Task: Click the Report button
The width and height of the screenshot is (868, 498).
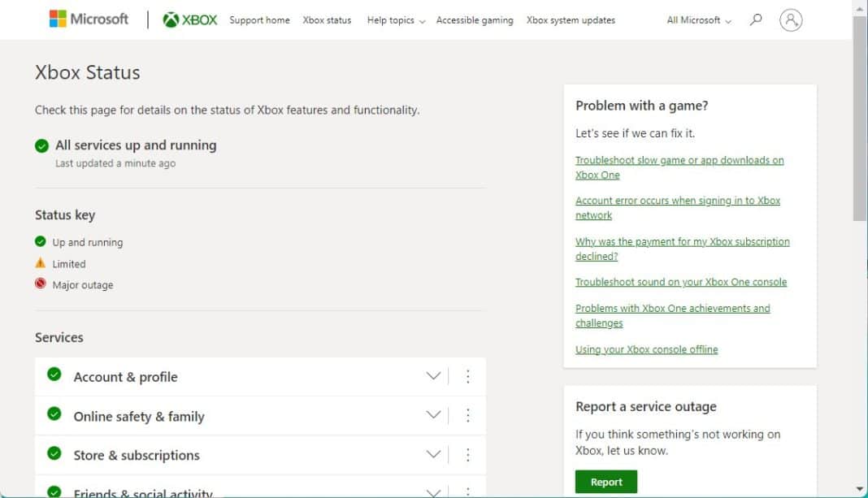Action: point(605,481)
